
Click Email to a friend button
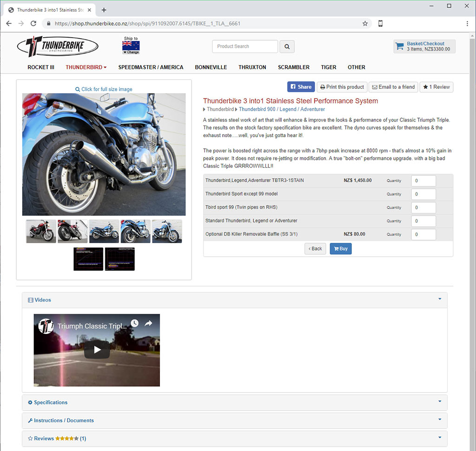pyautogui.click(x=393, y=87)
